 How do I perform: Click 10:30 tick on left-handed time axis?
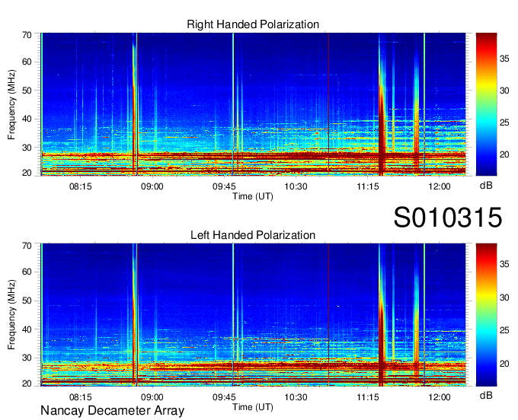[296, 397]
